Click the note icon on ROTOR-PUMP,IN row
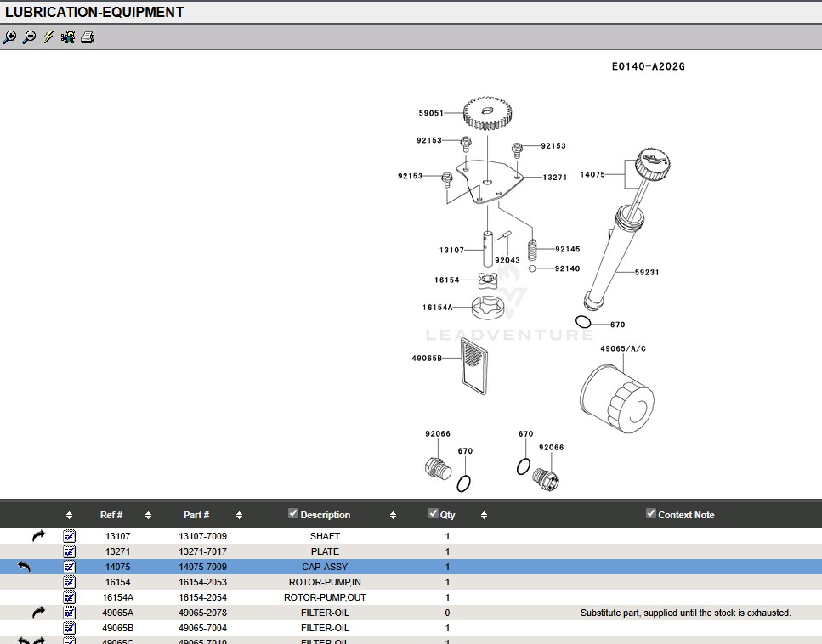Viewport: 822px width, 644px height. [x=70, y=582]
